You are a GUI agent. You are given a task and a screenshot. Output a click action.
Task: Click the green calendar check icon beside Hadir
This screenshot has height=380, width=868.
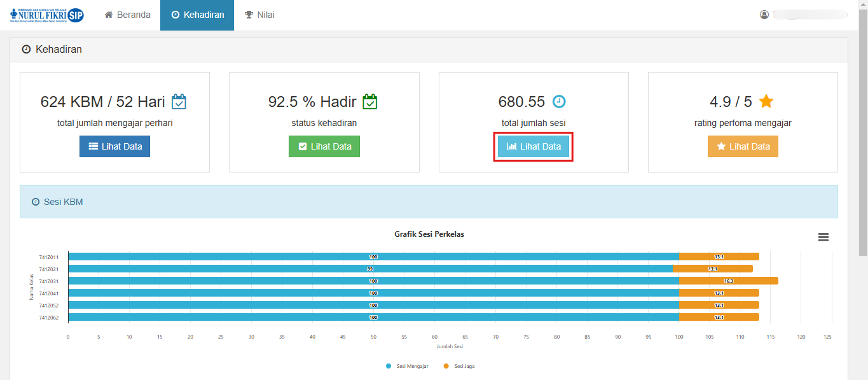tap(370, 102)
